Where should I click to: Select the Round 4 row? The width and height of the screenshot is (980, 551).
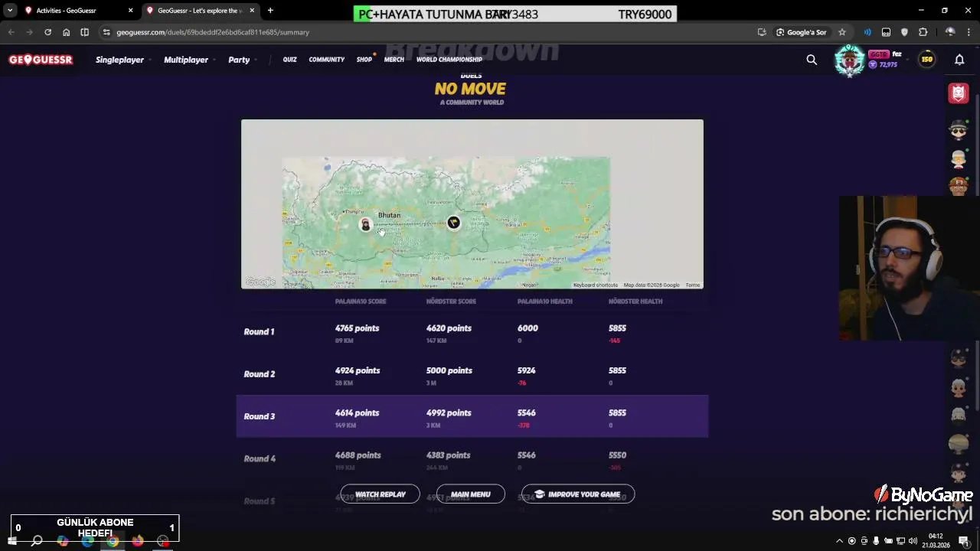[472, 458]
